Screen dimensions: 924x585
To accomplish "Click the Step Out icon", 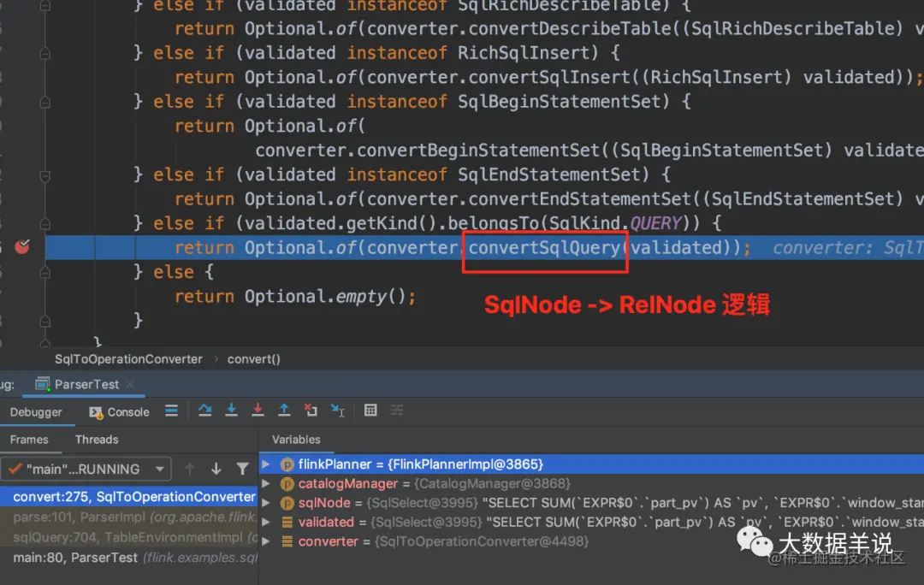I will [284, 410].
